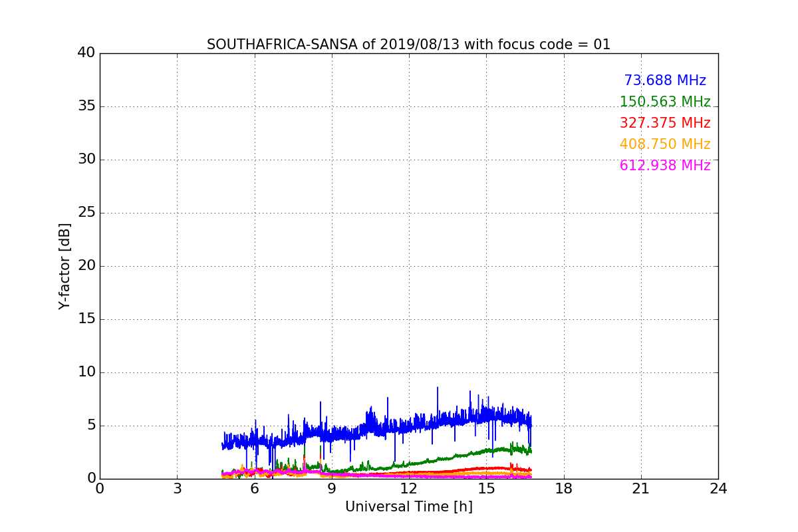Click the y-axis tick label 40
The height and width of the screenshot is (532, 798).
tap(86, 53)
